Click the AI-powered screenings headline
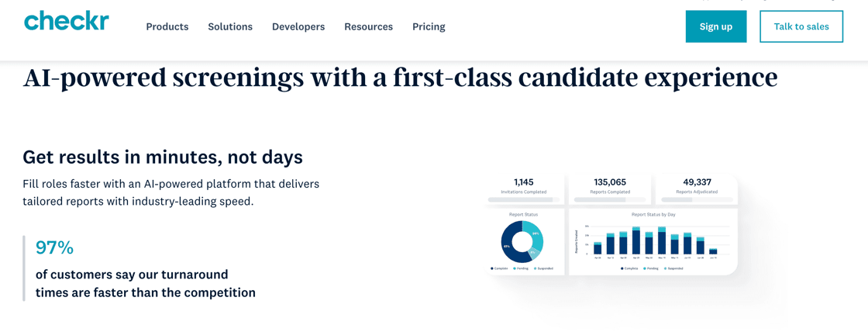 click(x=400, y=78)
